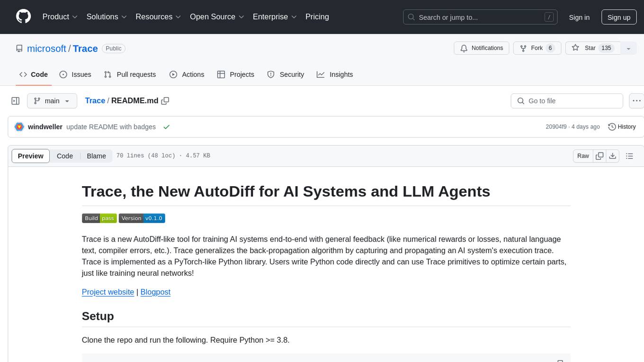Expand the Open Source menu

(x=217, y=17)
